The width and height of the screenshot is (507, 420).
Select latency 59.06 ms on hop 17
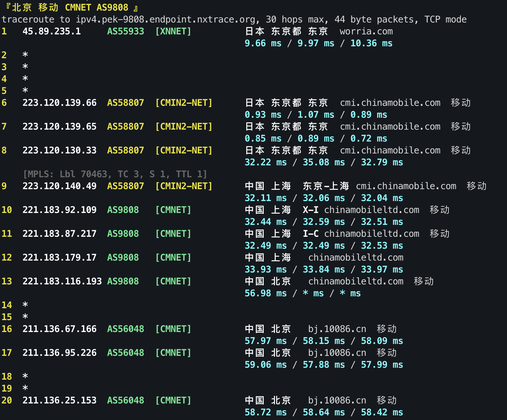click(266, 365)
